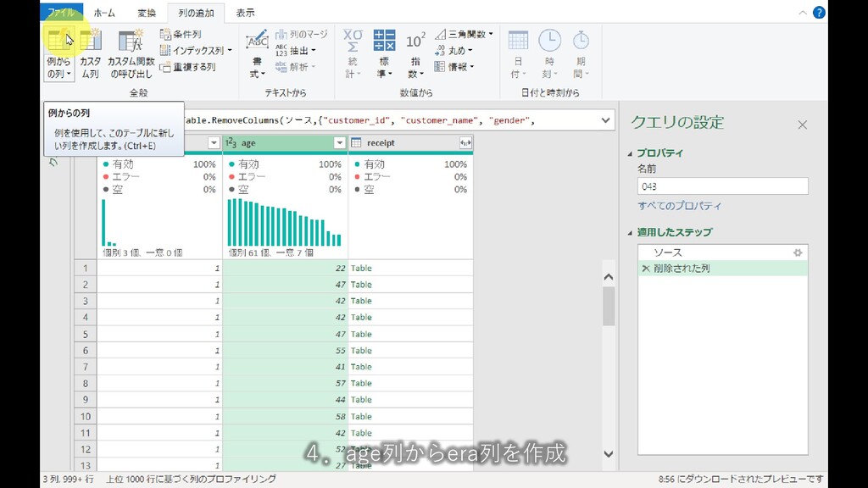This screenshot has width=868, height=488.
Task: Click the カスタム関数の呼び出し icon
Action: [131, 41]
